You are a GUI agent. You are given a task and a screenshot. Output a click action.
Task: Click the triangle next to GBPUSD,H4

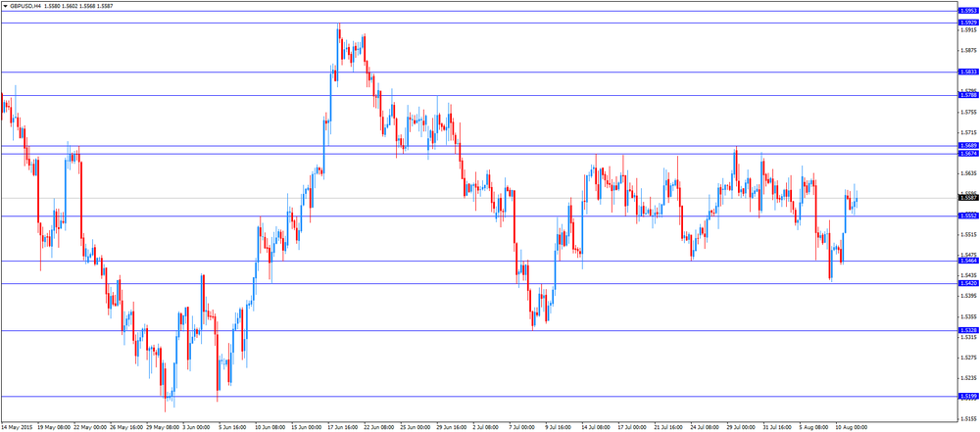(x=4, y=5)
